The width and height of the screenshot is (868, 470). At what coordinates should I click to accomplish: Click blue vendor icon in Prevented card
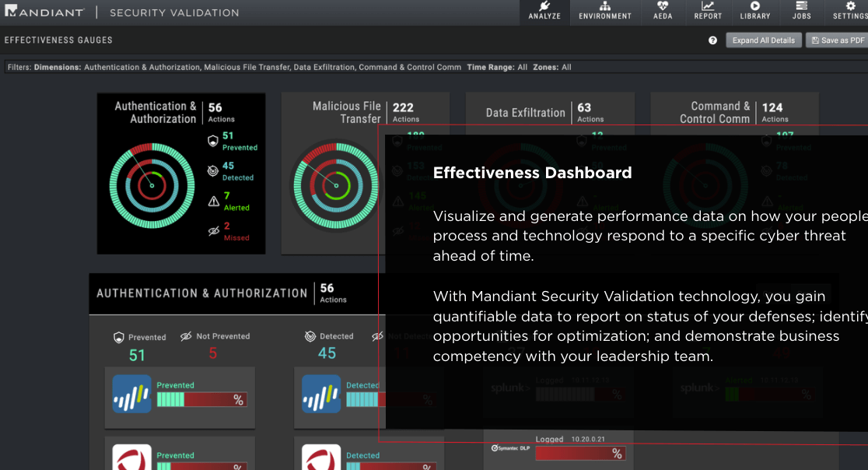pyautogui.click(x=131, y=394)
